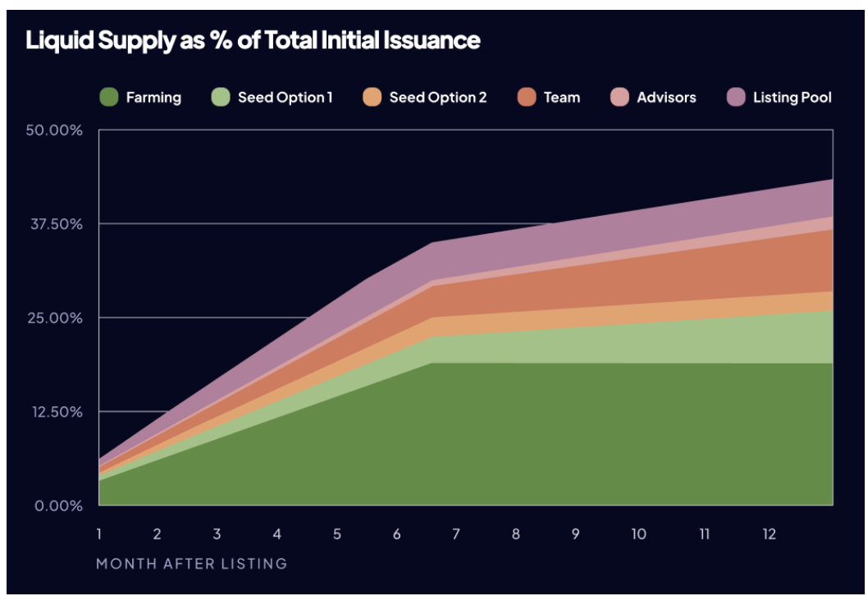Click the x-axis month label 11

coord(704,534)
